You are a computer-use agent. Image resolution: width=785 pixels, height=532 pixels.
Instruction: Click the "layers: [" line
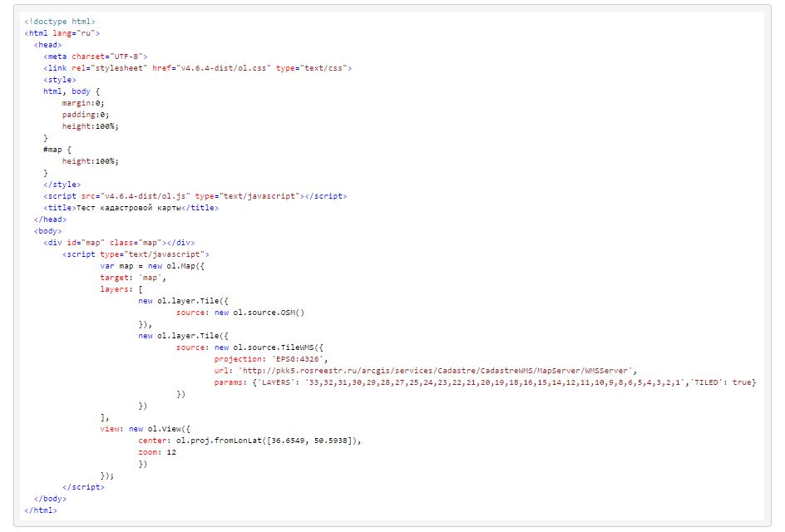(x=121, y=289)
